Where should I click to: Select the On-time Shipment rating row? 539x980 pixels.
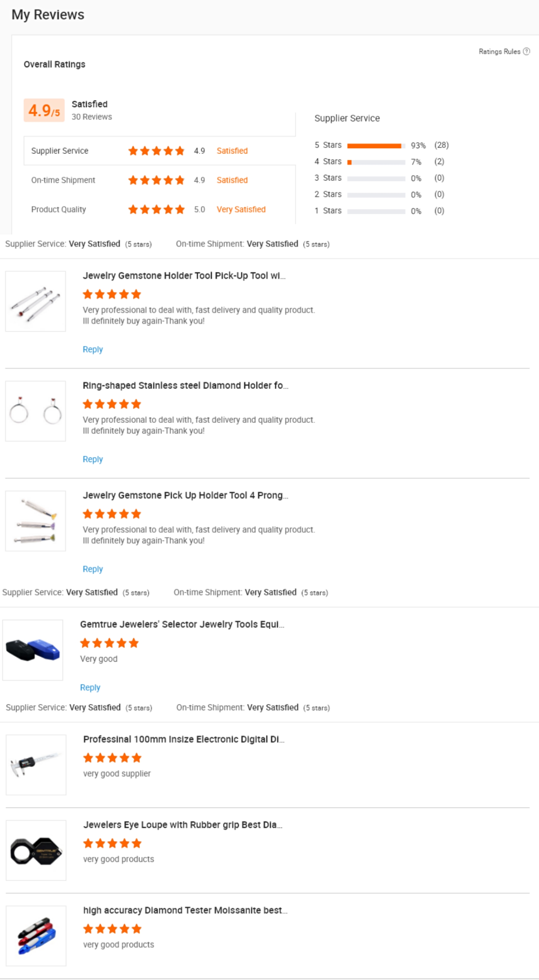point(159,180)
